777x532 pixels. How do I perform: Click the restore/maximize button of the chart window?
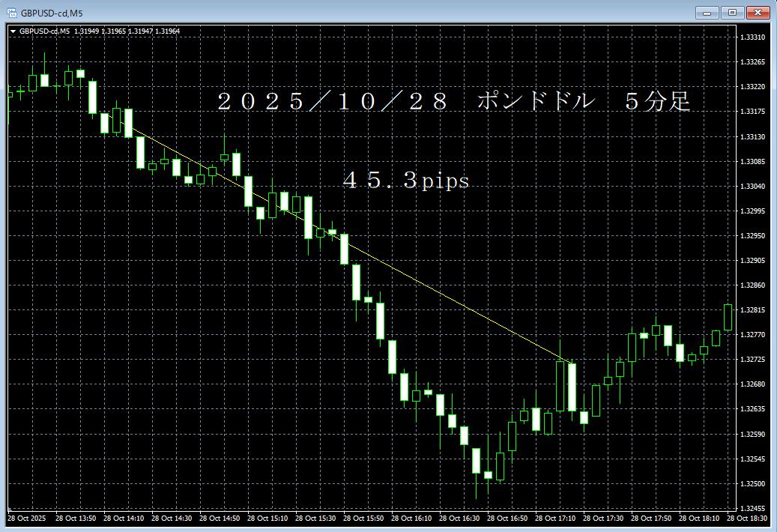[x=732, y=12]
